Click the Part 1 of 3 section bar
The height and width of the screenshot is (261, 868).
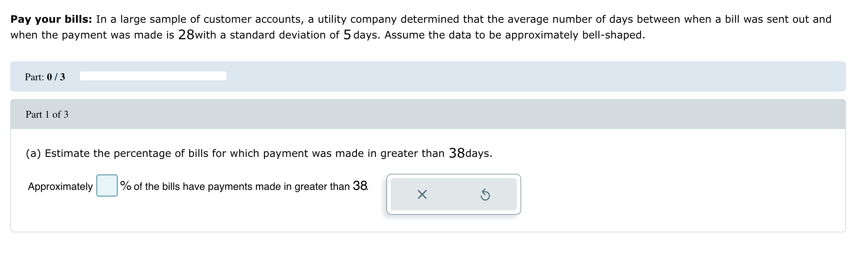tap(433, 114)
